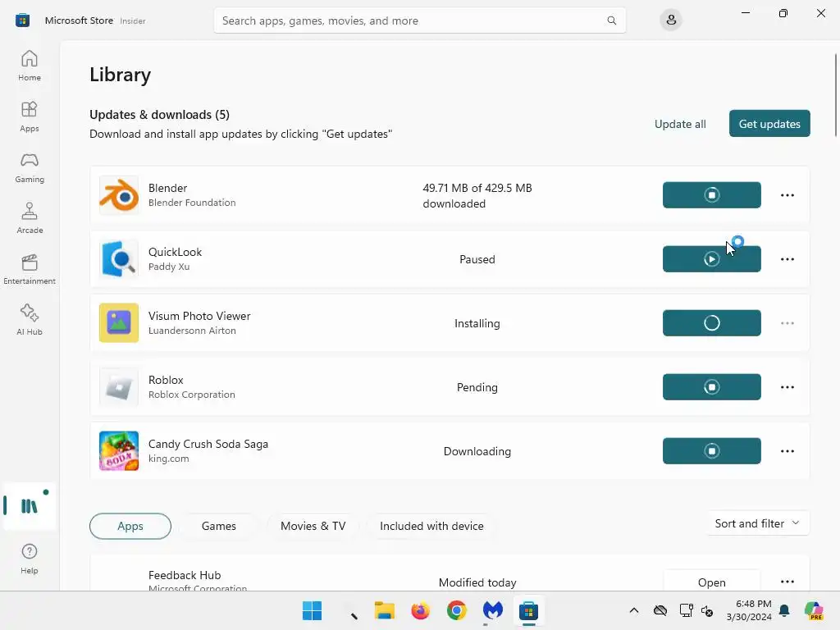Click the Roblox app icon

(119, 387)
